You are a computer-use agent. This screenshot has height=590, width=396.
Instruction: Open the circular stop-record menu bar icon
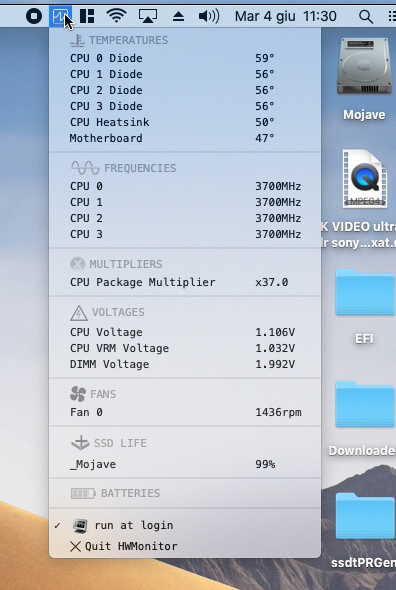[34, 16]
